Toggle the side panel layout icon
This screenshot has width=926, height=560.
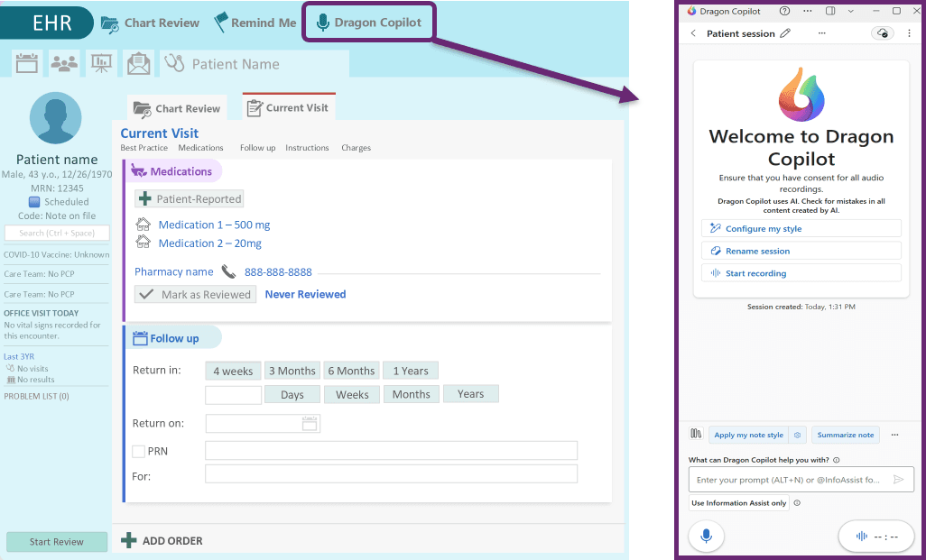[830, 11]
